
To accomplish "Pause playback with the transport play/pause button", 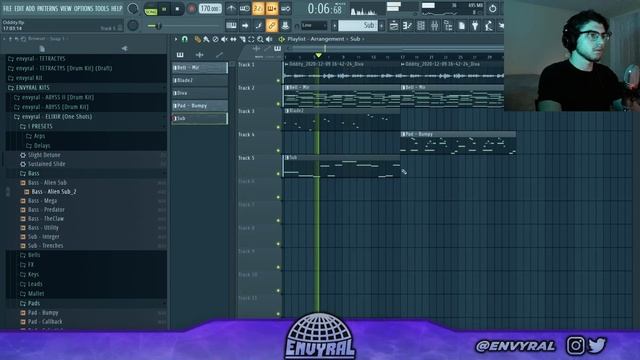I will [x=164, y=9].
